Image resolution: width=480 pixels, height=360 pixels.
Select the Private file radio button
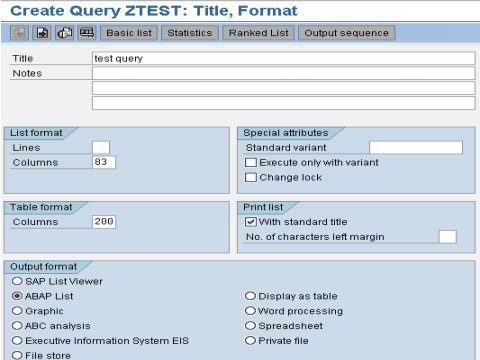[x=250, y=341]
